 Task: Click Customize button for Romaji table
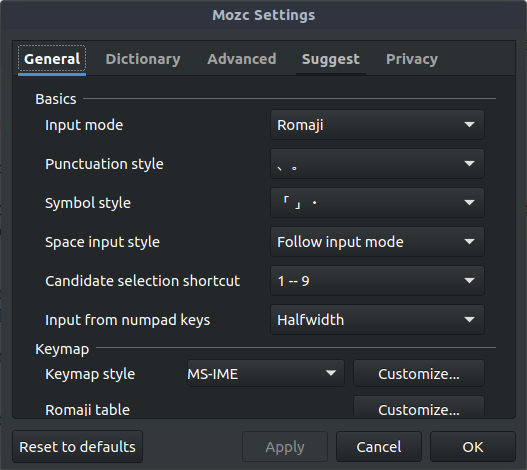[x=419, y=407]
